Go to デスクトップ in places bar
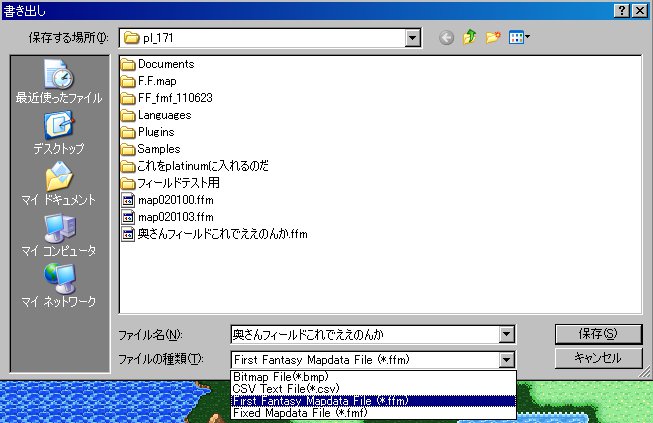This screenshot has height=423, width=653. pos(59,132)
